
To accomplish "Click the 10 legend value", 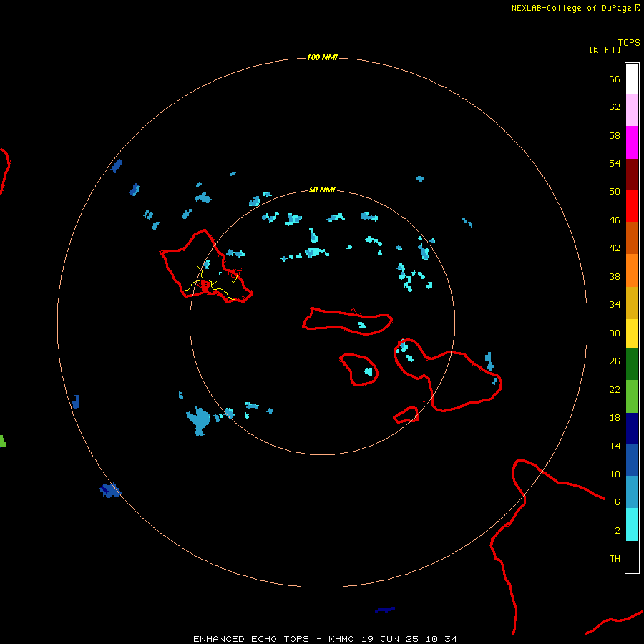I will 615,474.
